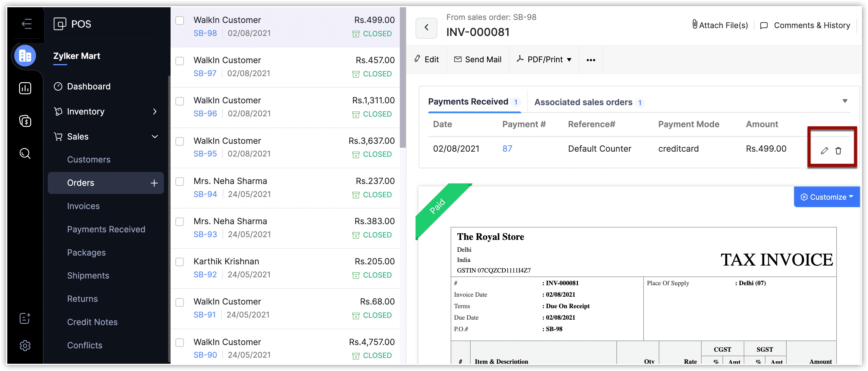This screenshot has height=371, width=868.
Task: Delete payment 87 with the trash icon
Action: click(x=838, y=151)
